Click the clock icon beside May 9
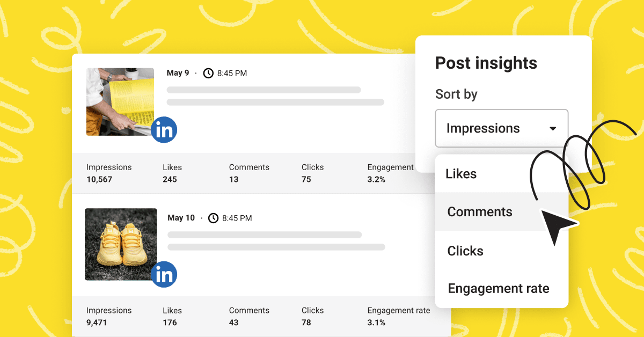644x337 pixels. [208, 73]
